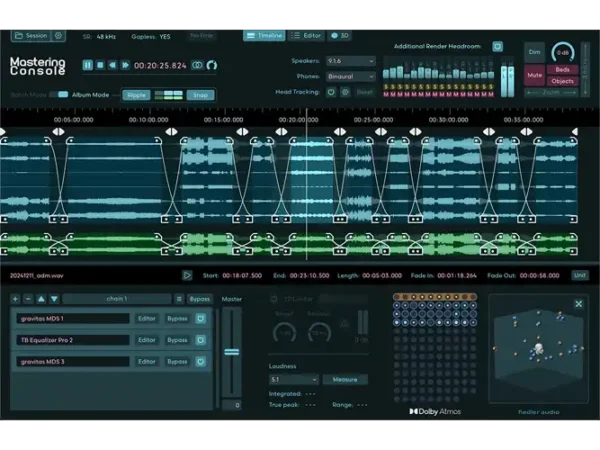Screen dimensions: 600x450
Task: Pause playback with the pause button
Action: point(88,65)
